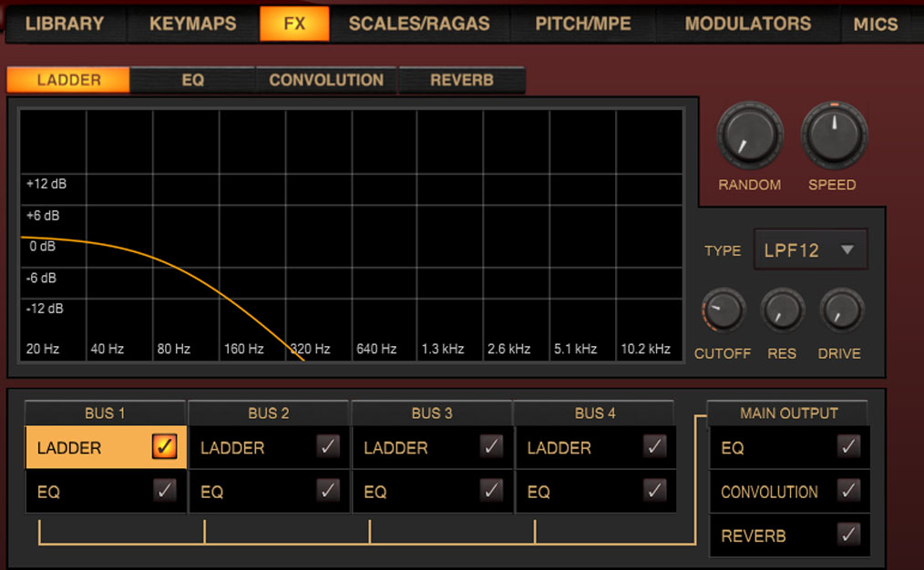Click the SPEED knob
The height and width of the screenshot is (570, 924).
click(x=834, y=136)
